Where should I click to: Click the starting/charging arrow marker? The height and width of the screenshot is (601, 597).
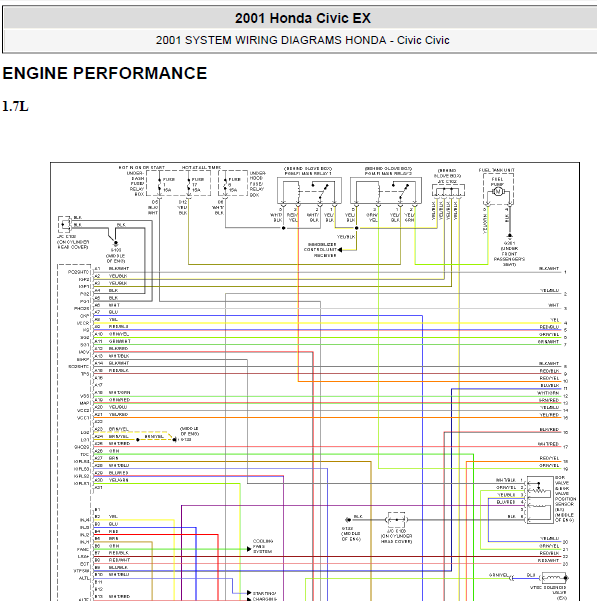(249, 593)
